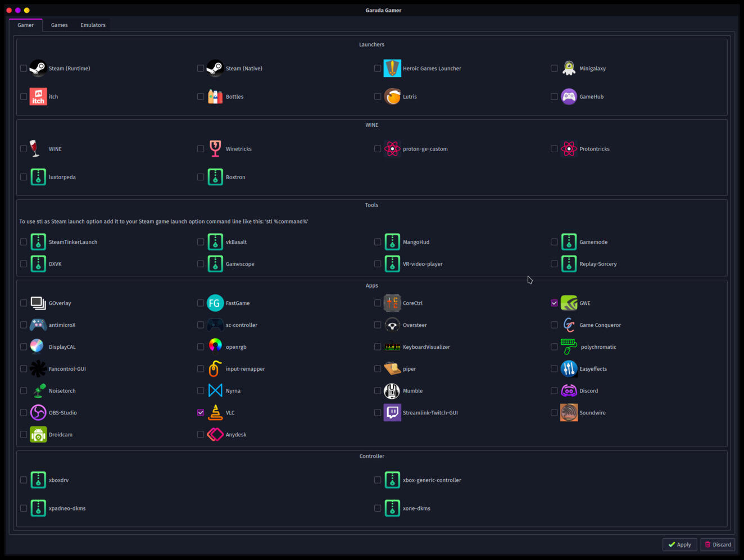
Task: Click the Fancontrol-GUI icon
Action: click(x=38, y=369)
